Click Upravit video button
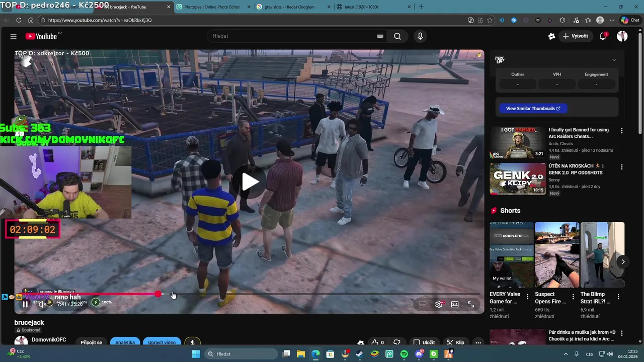Screen dimensions: 644x362 (x=162, y=342)
